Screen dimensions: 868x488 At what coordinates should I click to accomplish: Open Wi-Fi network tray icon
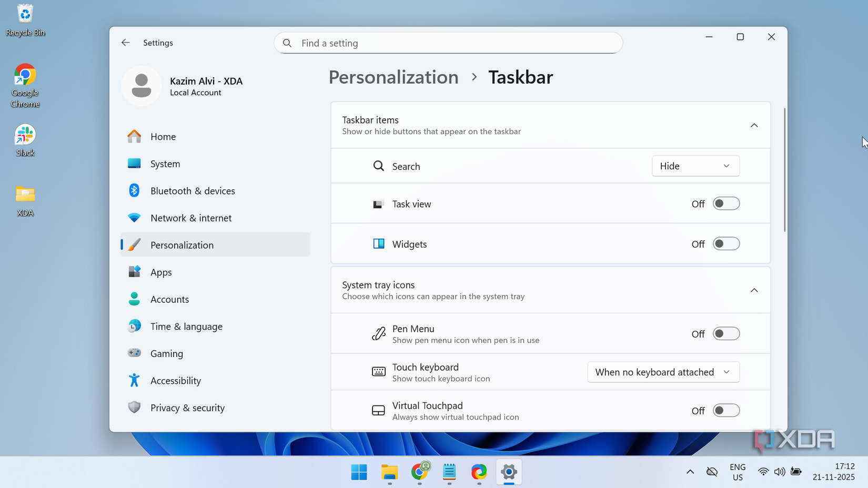point(763,472)
